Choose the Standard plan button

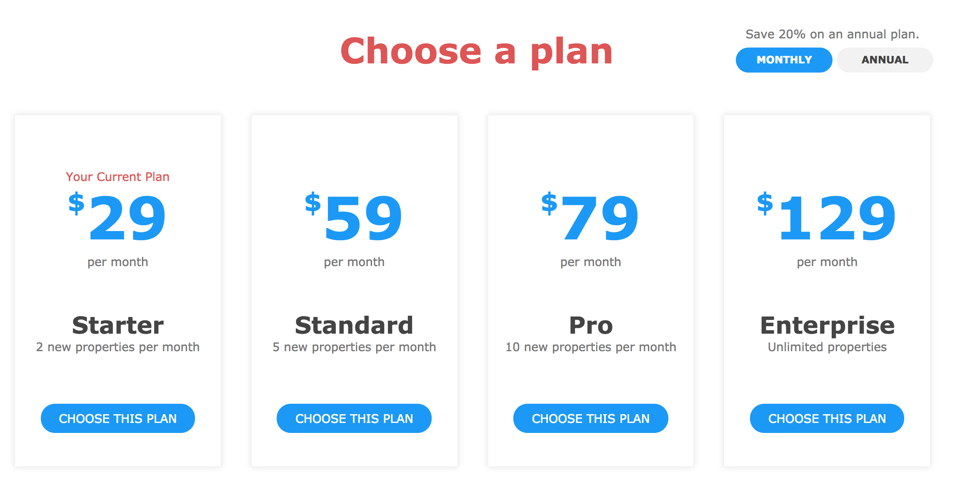[x=354, y=418]
